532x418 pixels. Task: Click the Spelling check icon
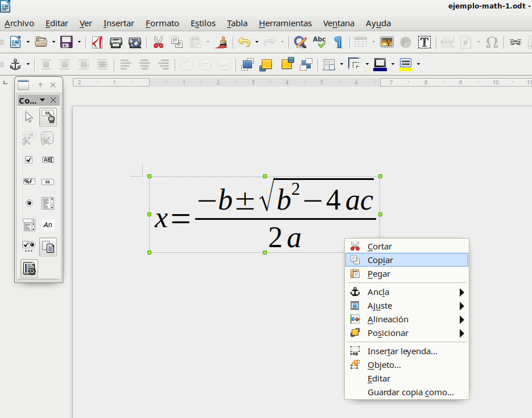click(x=319, y=42)
